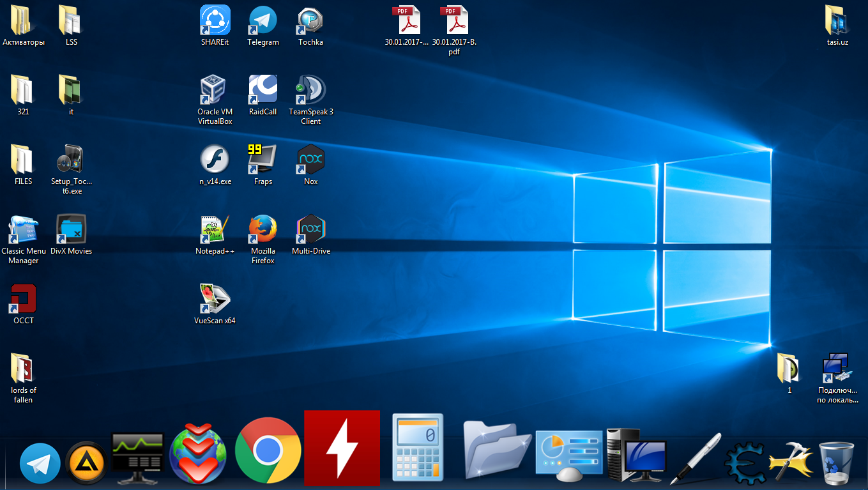
Task: Open the blue gear E dock icon
Action: tap(745, 463)
